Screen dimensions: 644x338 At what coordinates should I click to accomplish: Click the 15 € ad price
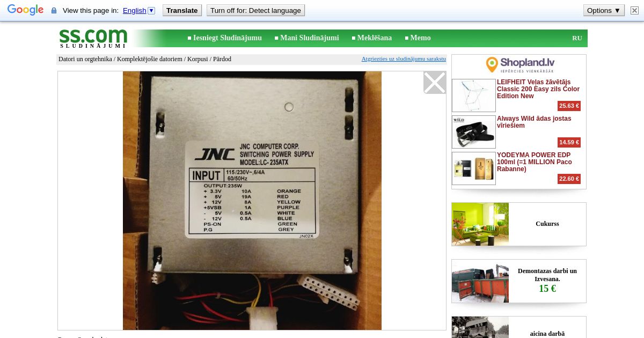pyautogui.click(x=547, y=289)
